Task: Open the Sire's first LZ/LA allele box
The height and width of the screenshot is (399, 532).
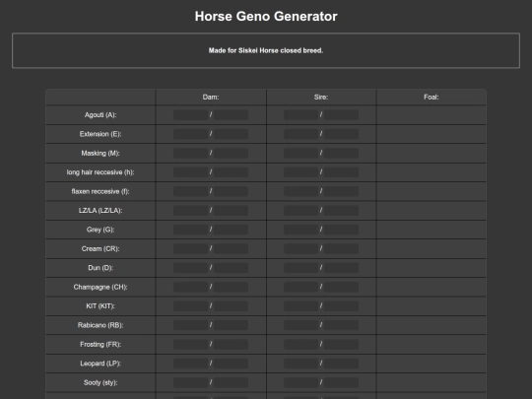Action: click(300, 211)
